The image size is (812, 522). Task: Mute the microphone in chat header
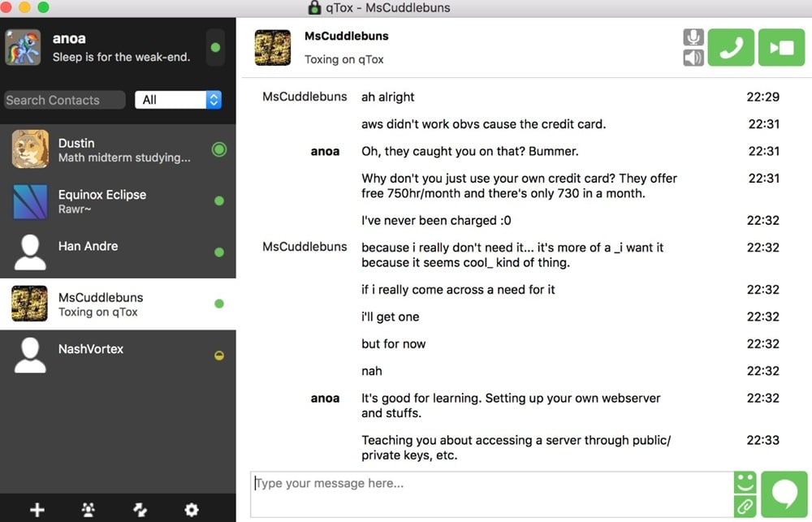coord(693,38)
